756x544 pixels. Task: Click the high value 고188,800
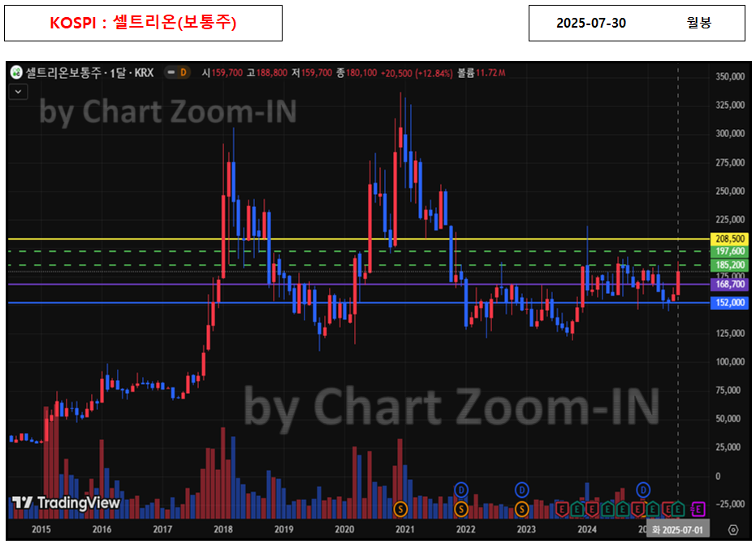coord(267,73)
